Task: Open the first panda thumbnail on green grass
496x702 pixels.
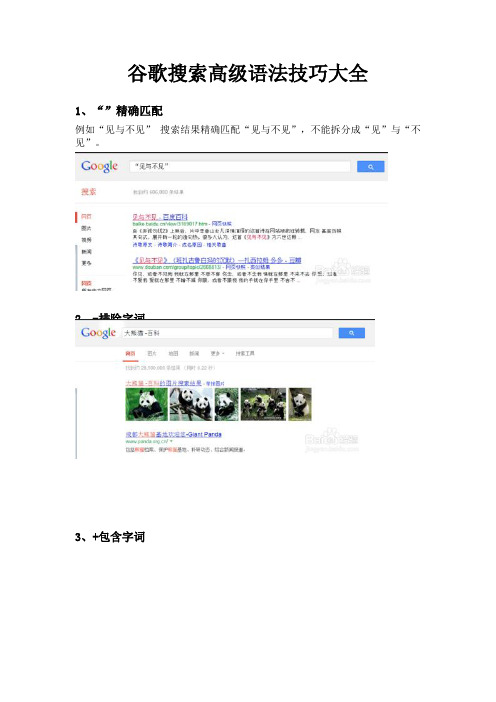Action: 146,404
